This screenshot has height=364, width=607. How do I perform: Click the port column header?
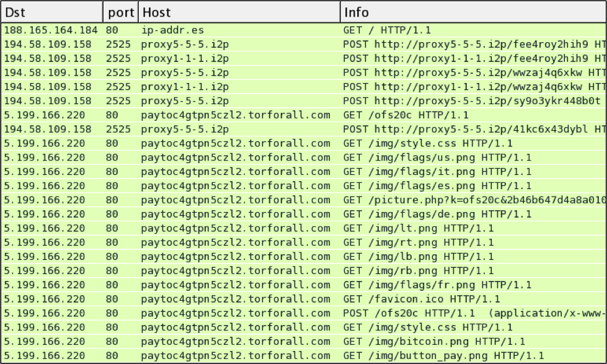pyautogui.click(x=121, y=12)
